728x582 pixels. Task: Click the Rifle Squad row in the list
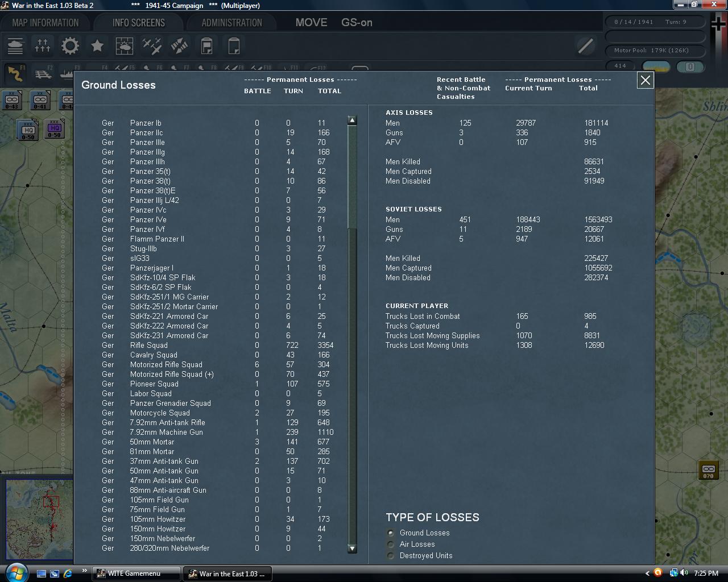(219, 345)
